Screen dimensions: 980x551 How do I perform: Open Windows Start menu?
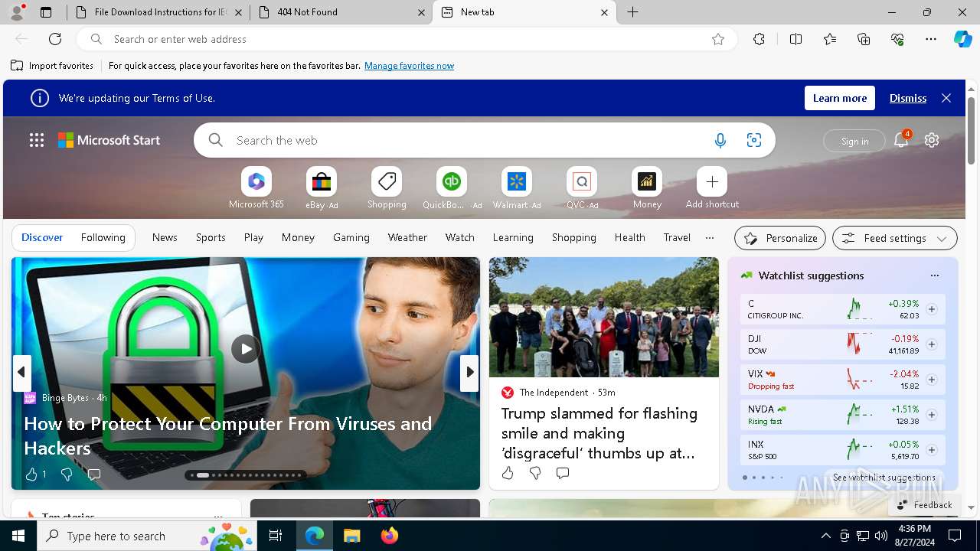coord(18,536)
